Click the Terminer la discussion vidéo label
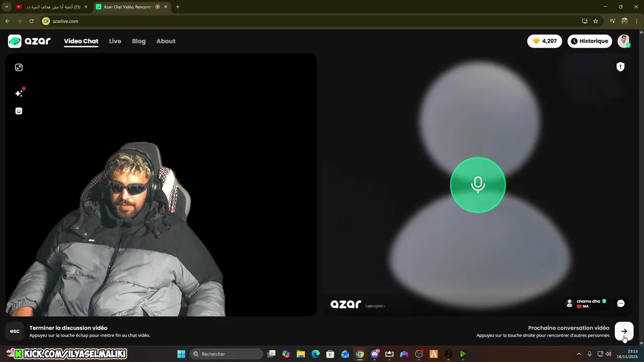 pyautogui.click(x=68, y=328)
